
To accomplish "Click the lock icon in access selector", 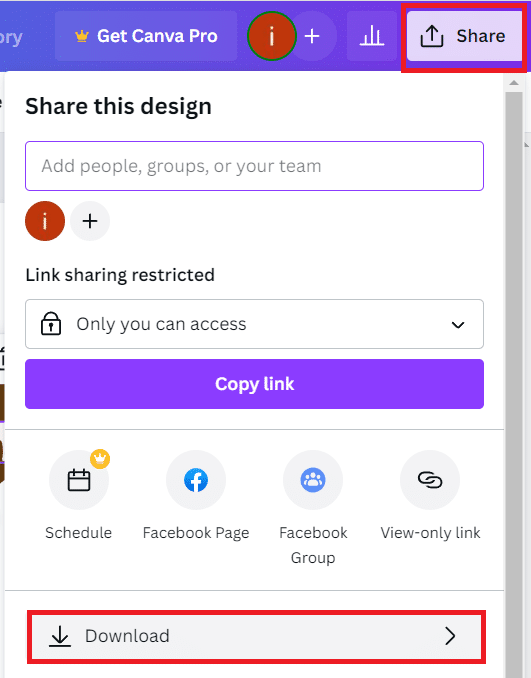I will tap(51, 323).
